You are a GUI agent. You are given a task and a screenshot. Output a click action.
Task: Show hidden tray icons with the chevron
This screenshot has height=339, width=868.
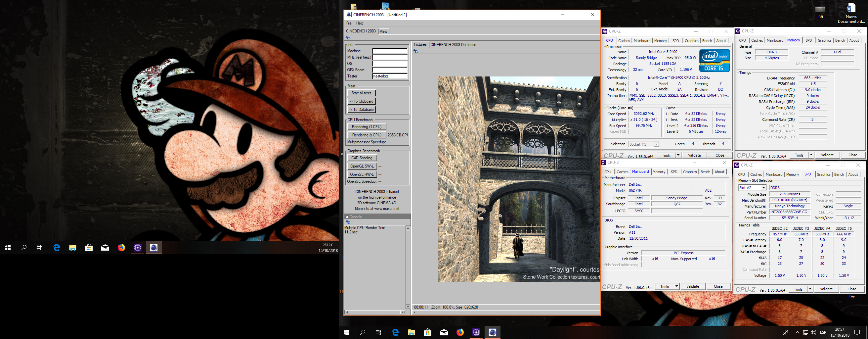(797, 332)
